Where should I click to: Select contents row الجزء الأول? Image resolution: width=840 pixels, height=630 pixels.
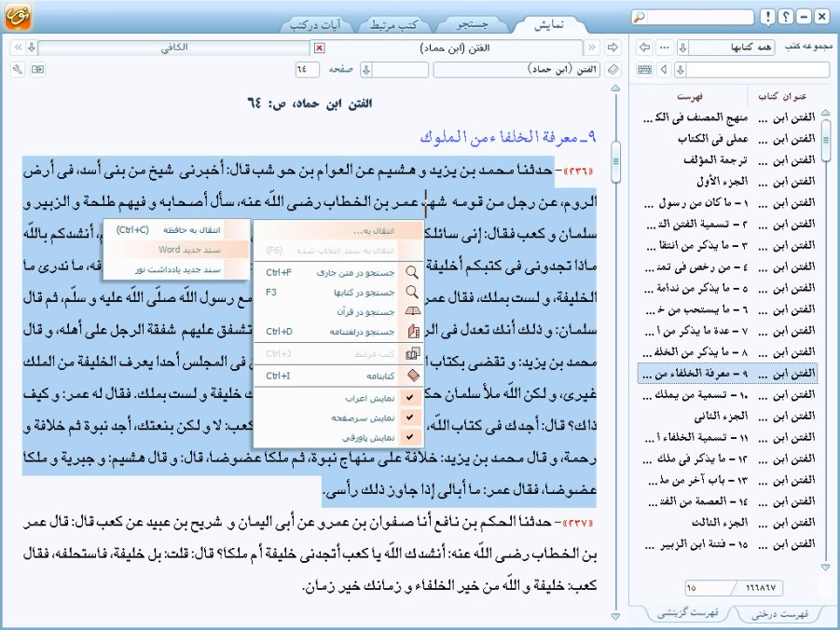pos(727,181)
